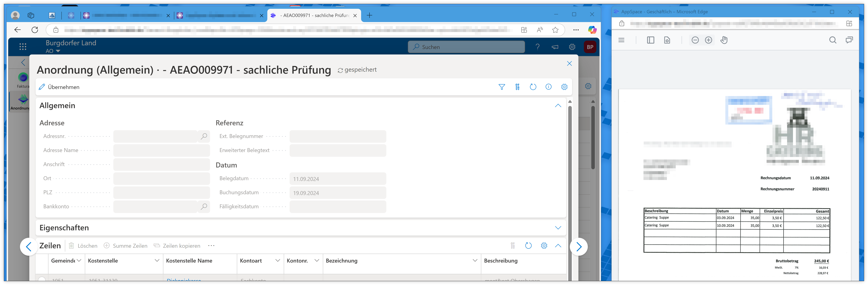Click the zoom out icon in PDF viewer
This screenshot has width=868, height=285.
[x=695, y=40]
